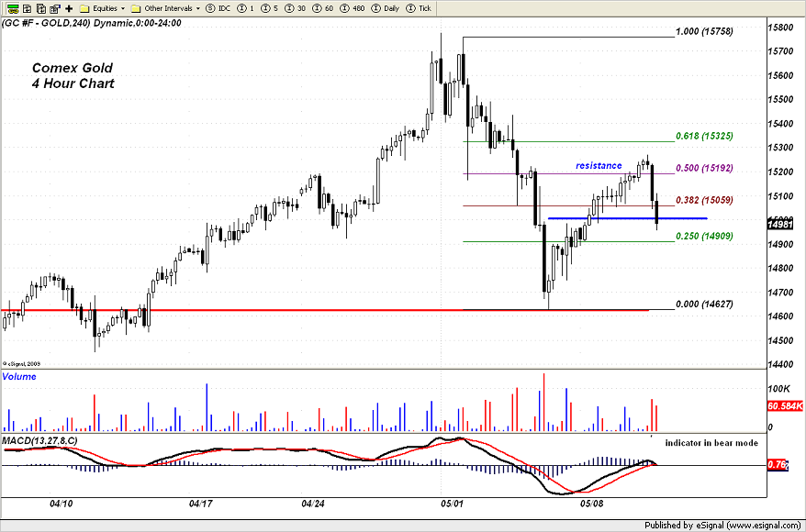Image resolution: width=806 pixels, height=532 pixels.
Task: Click the 100K volume axis label
Action: [778, 388]
